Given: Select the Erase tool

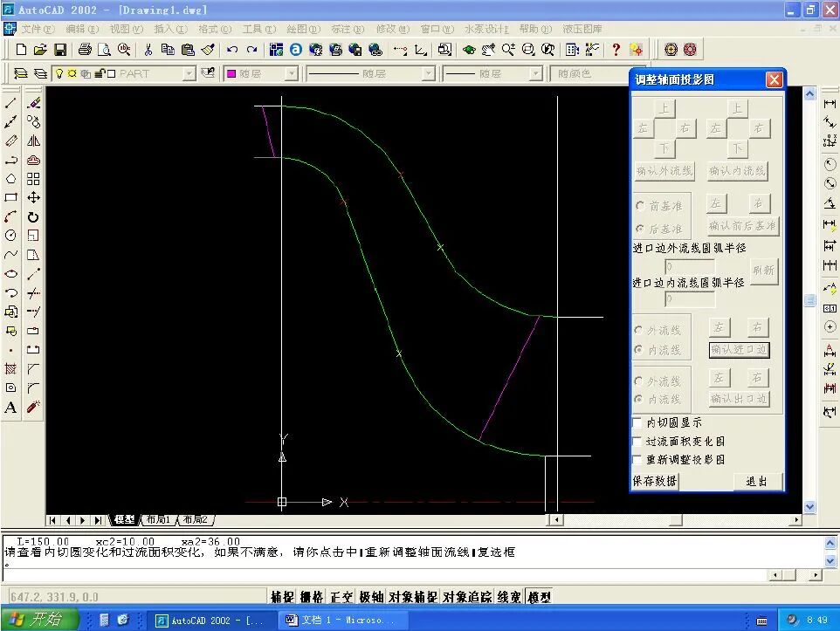Looking at the screenshot, I should point(33,103).
